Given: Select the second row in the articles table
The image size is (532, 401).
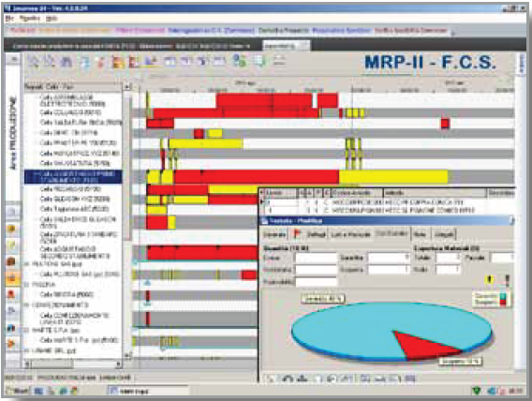Looking at the screenshot, I should [x=388, y=211].
